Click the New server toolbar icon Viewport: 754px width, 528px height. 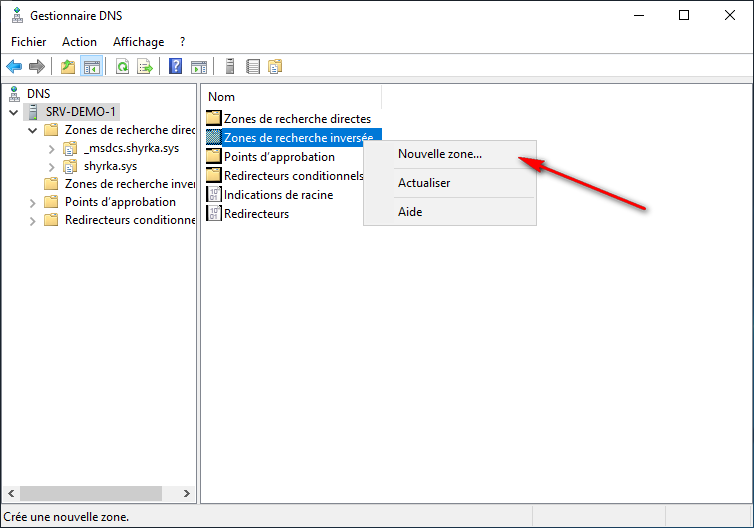pos(230,67)
